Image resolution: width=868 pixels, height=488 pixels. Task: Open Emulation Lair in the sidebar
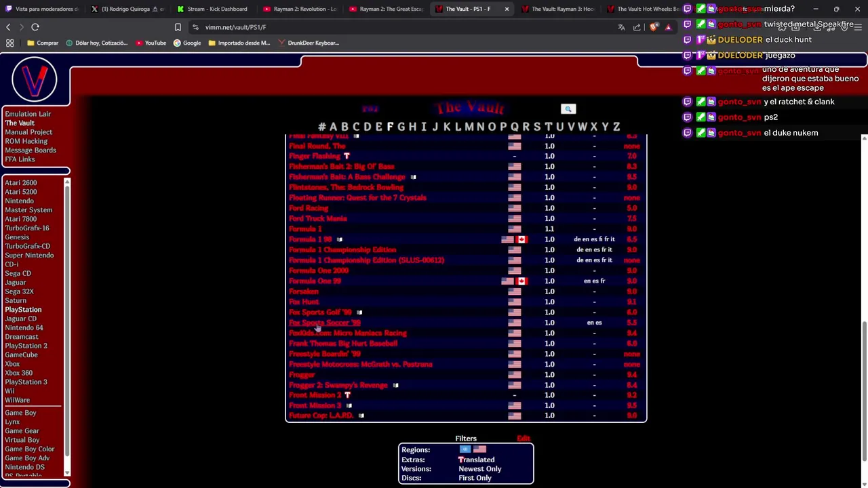[28, 114]
